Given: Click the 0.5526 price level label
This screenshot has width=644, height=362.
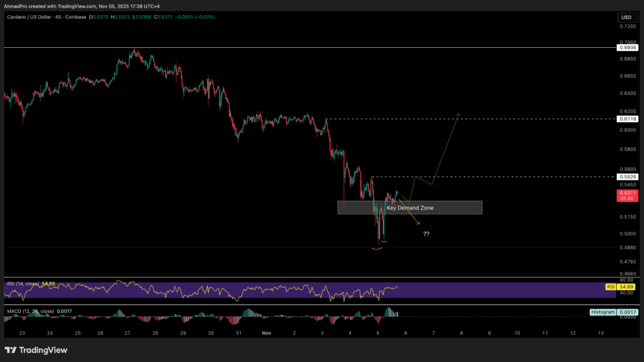Looking at the screenshot, I should point(626,178).
